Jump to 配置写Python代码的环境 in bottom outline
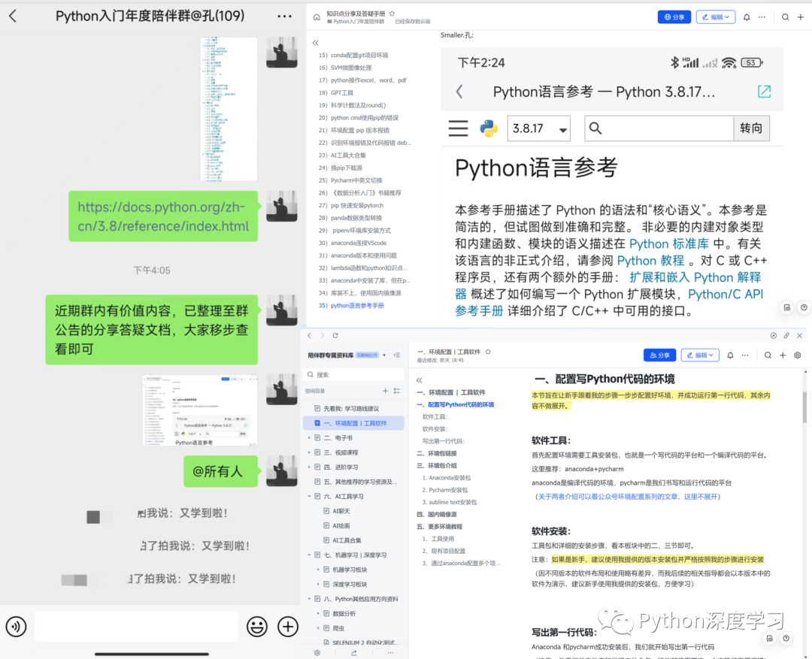 coord(456,405)
